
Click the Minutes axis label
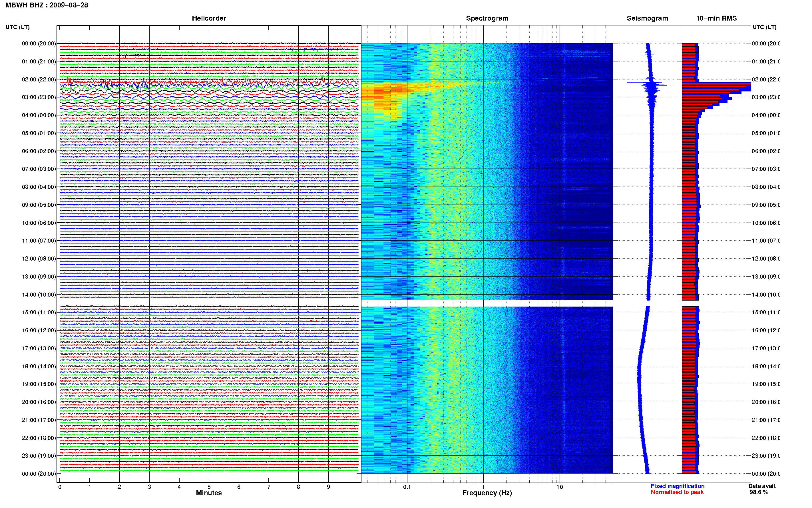(209, 493)
